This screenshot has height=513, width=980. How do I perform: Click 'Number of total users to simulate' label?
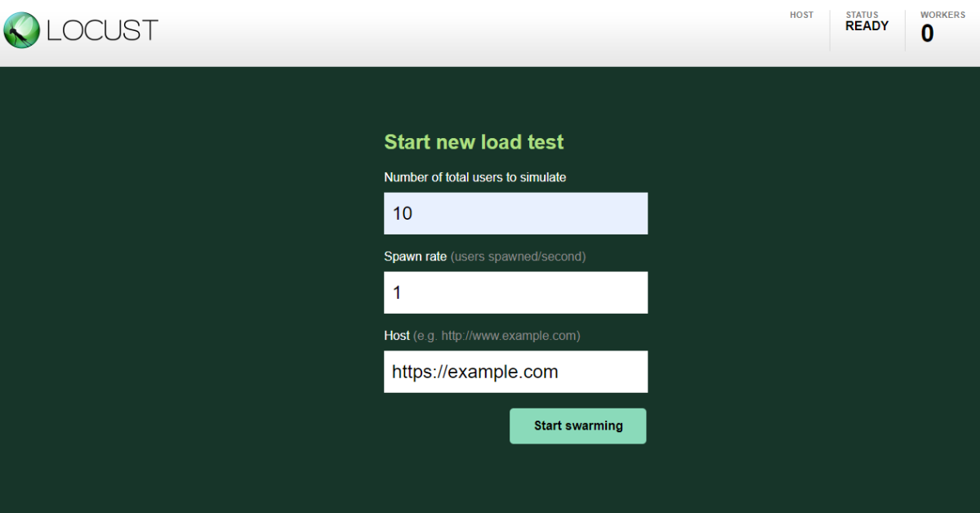tap(474, 177)
